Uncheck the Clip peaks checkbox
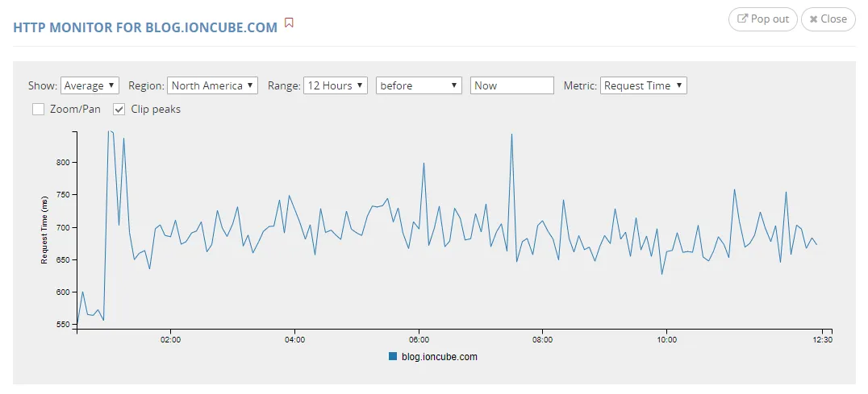 [119, 109]
